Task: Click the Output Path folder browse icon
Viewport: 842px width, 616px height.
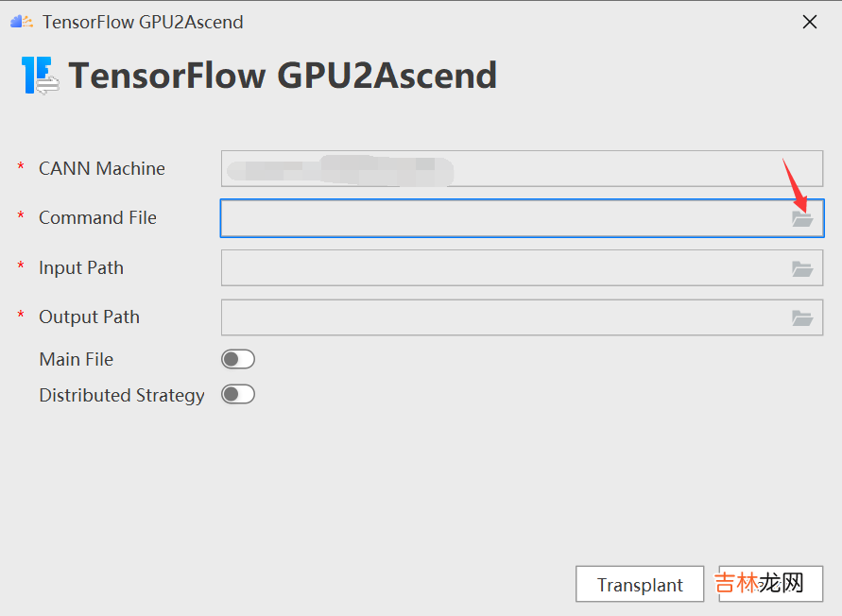Action: click(x=802, y=317)
